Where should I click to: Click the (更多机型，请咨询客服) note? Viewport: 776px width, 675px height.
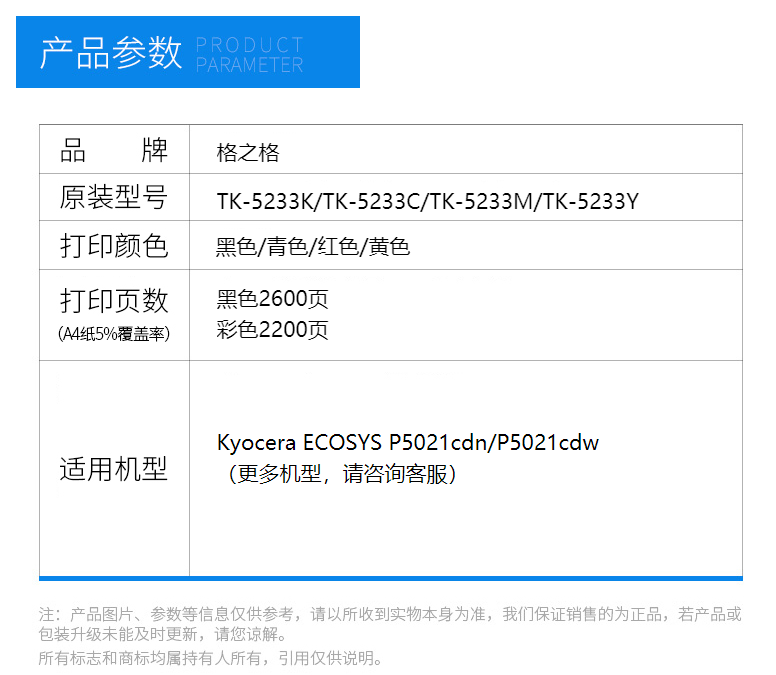(x=341, y=474)
